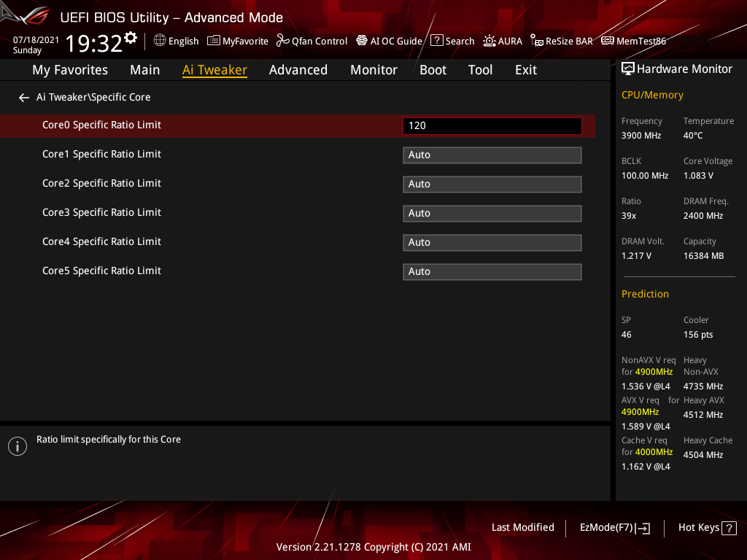The image size is (747, 560).
Task: Open the ReSize BAR option
Action: click(562, 41)
